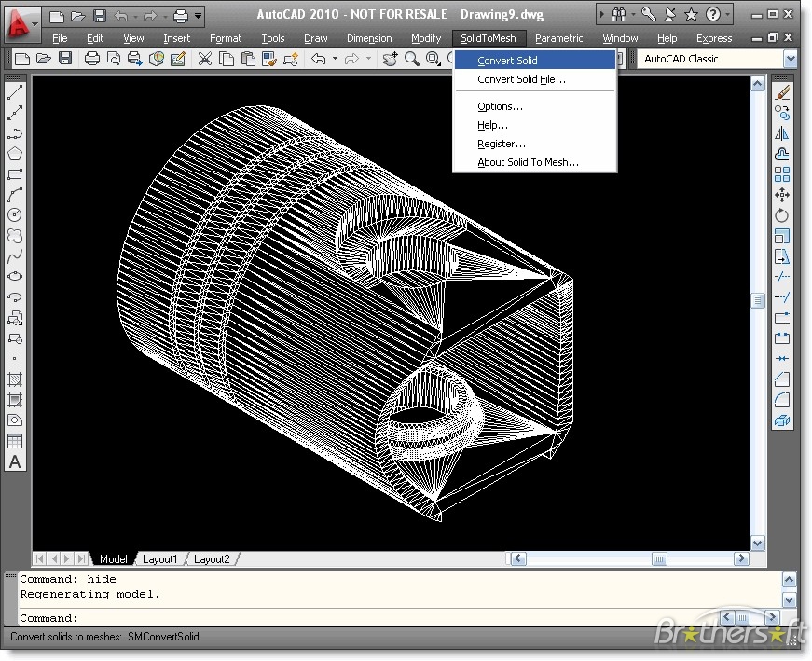Select the Revision Cloud tool
Image resolution: width=812 pixels, height=661 pixels.
click(15, 236)
